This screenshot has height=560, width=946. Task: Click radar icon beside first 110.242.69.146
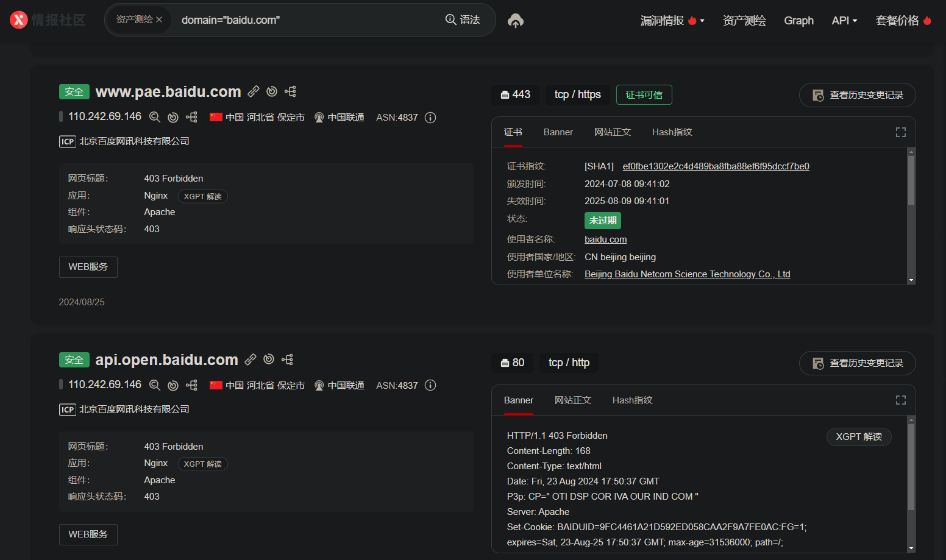pos(173,117)
